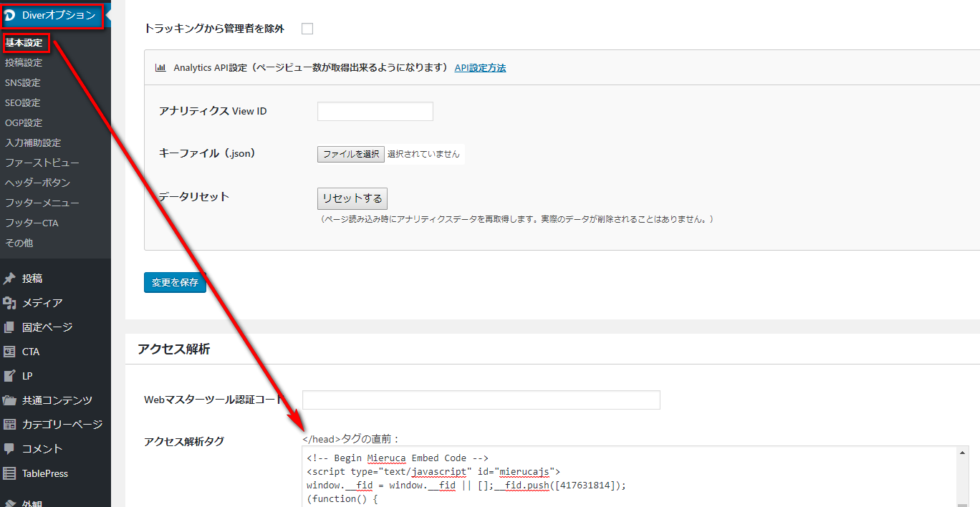Click the comments speech bubble icon
The width and height of the screenshot is (980, 507).
[x=9, y=449]
